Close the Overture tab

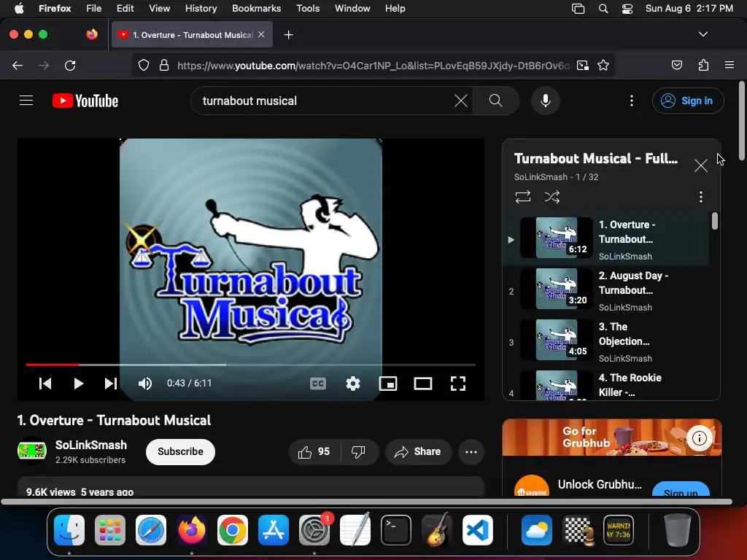pyautogui.click(x=261, y=34)
